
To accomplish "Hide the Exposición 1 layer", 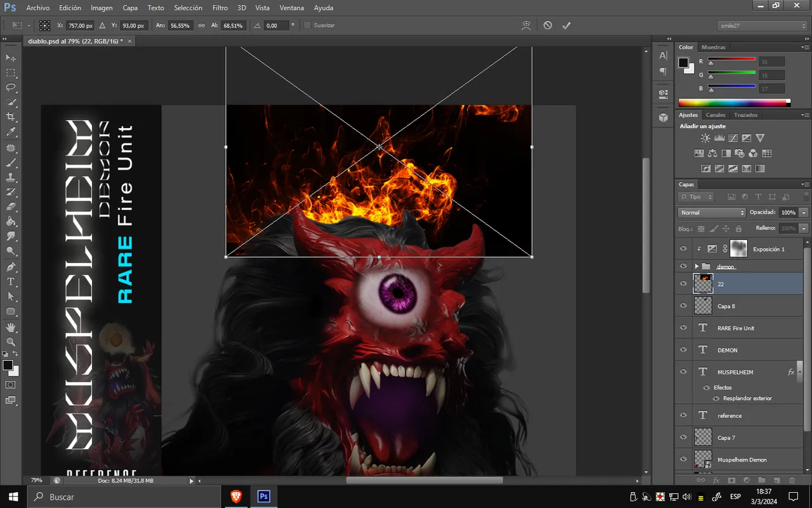I will click(683, 249).
